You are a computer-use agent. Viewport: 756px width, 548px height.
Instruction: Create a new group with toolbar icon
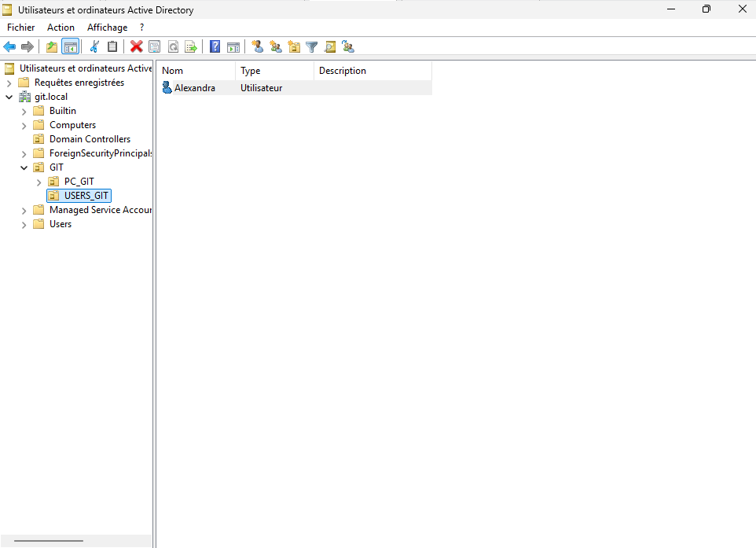point(276,47)
